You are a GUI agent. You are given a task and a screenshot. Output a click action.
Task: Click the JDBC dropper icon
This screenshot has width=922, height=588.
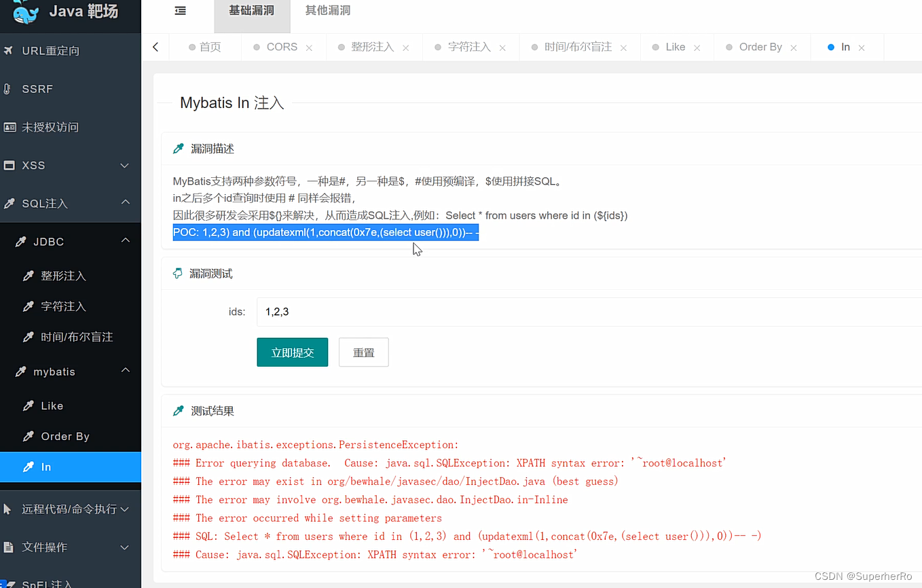pos(21,241)
